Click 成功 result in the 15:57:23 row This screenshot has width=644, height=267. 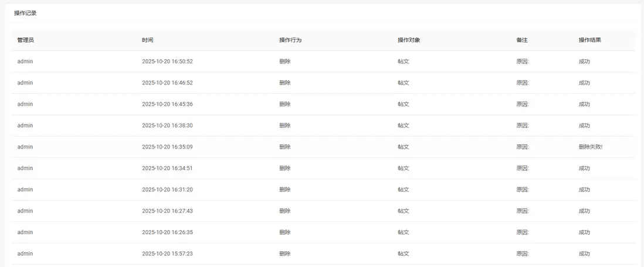584,254
